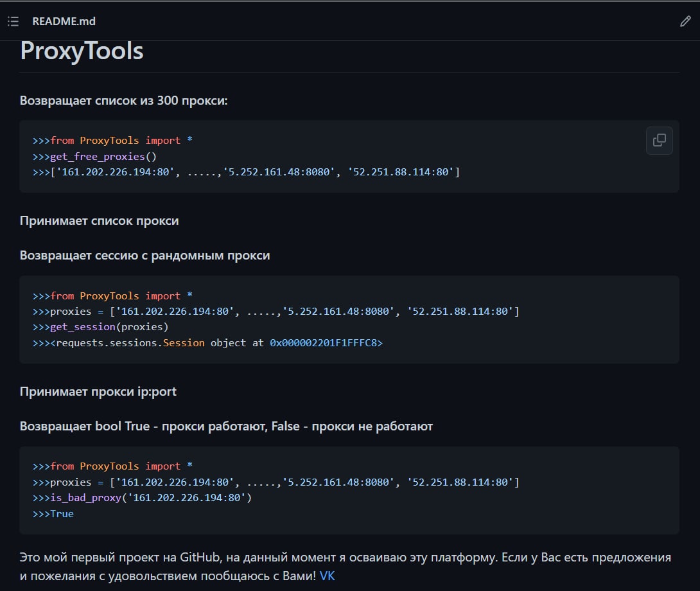Click proxies assignment line in get_session block

coord(276,312)
